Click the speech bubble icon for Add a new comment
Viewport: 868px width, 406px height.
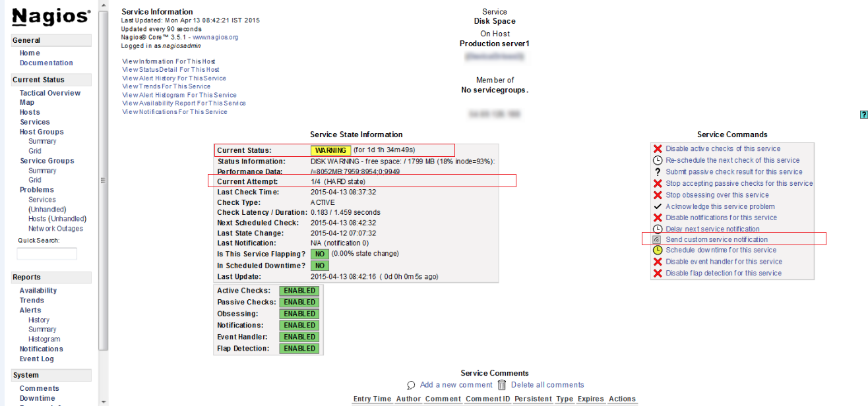(411, 385)
